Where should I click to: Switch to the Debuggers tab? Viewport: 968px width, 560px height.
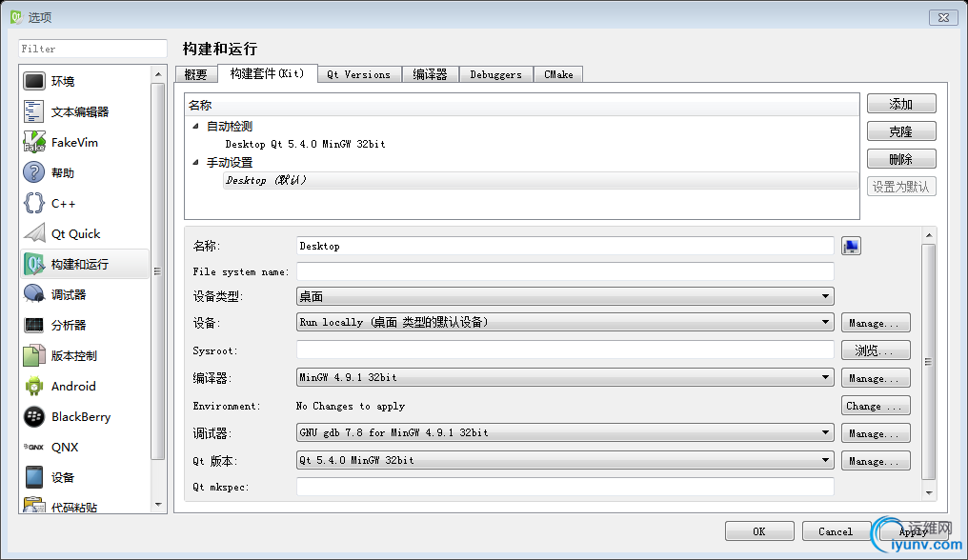point(495,74)
